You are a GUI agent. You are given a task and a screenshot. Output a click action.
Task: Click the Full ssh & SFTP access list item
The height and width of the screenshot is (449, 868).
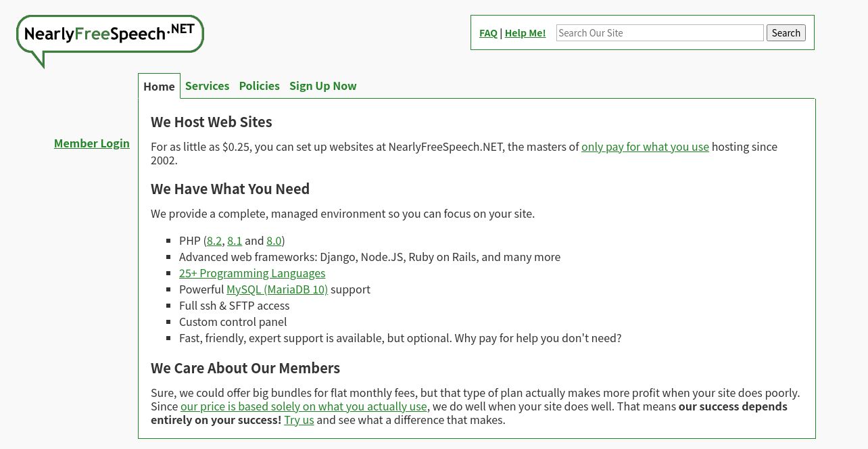[234, 306]
